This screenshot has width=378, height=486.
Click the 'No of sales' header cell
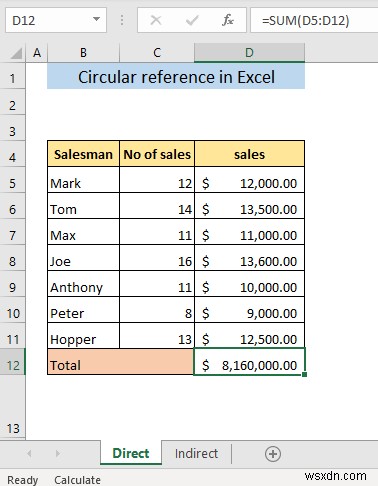[x=157, y=154]
